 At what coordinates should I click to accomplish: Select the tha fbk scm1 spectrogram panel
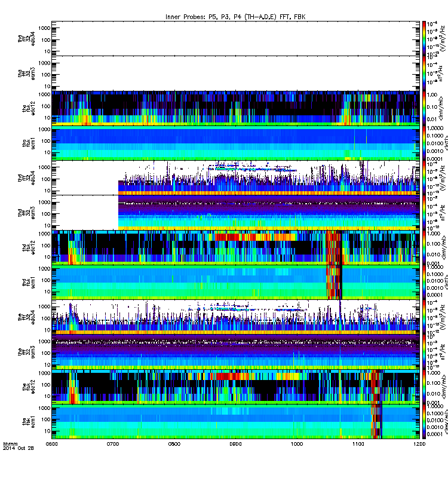235,143
